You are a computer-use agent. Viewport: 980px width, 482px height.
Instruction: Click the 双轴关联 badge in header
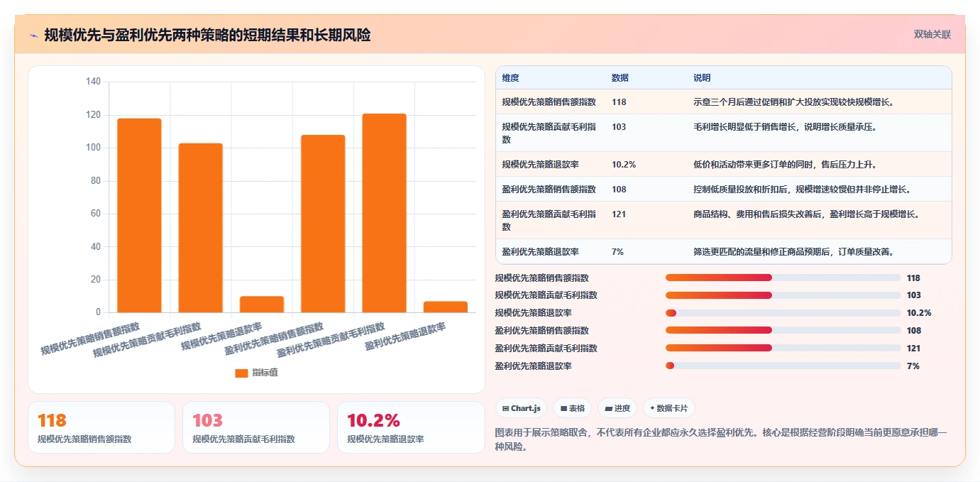click(x=932, y=34)
